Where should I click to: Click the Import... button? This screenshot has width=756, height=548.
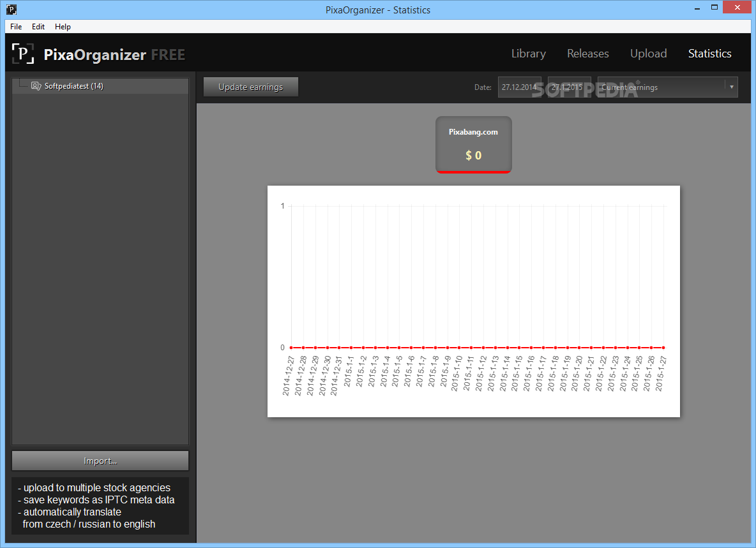point(100,461)
